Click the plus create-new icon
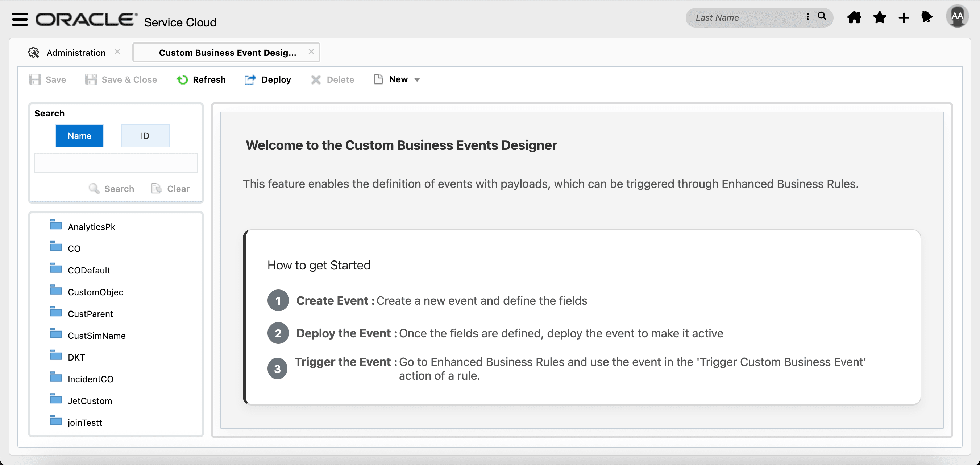This screenshot has width=980, height=465. tap(904, 18)
